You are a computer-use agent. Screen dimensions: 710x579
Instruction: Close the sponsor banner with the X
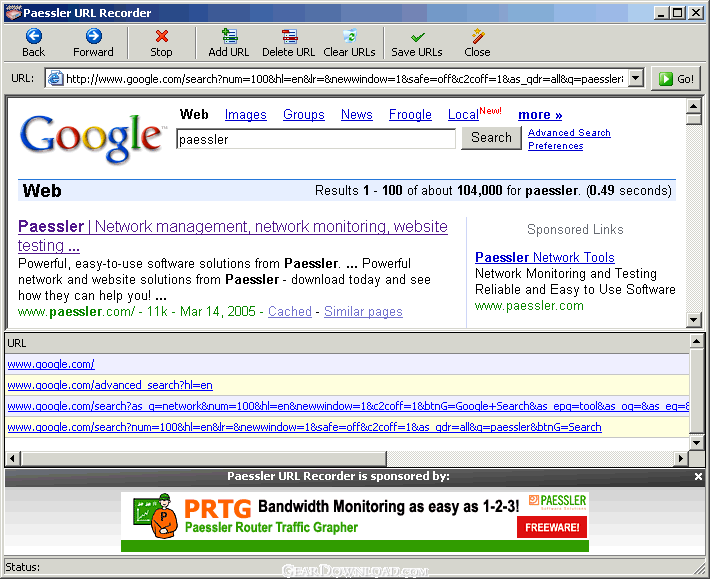pos(698,476)
